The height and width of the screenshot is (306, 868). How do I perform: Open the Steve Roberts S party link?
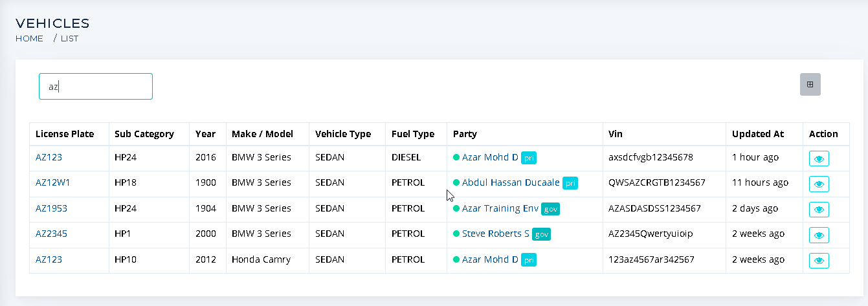pos(496,234)
